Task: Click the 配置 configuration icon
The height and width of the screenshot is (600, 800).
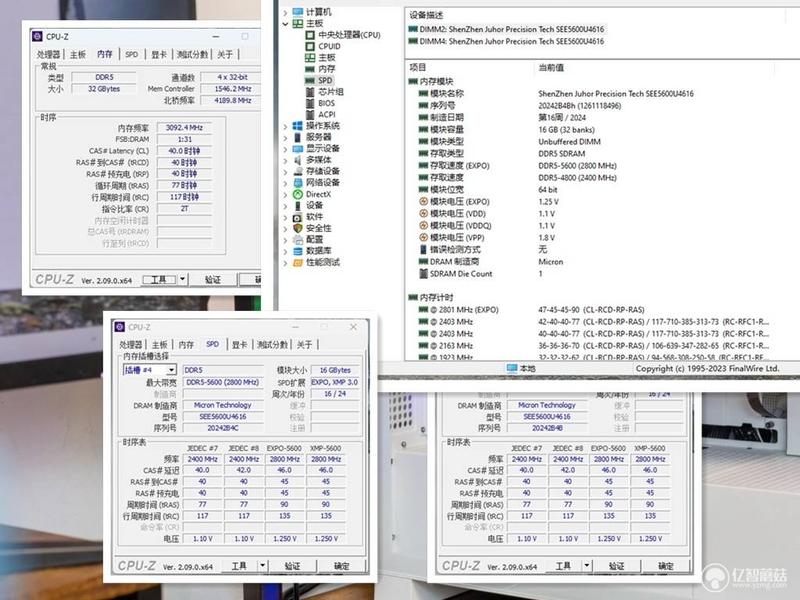Action: click(298, 240)
